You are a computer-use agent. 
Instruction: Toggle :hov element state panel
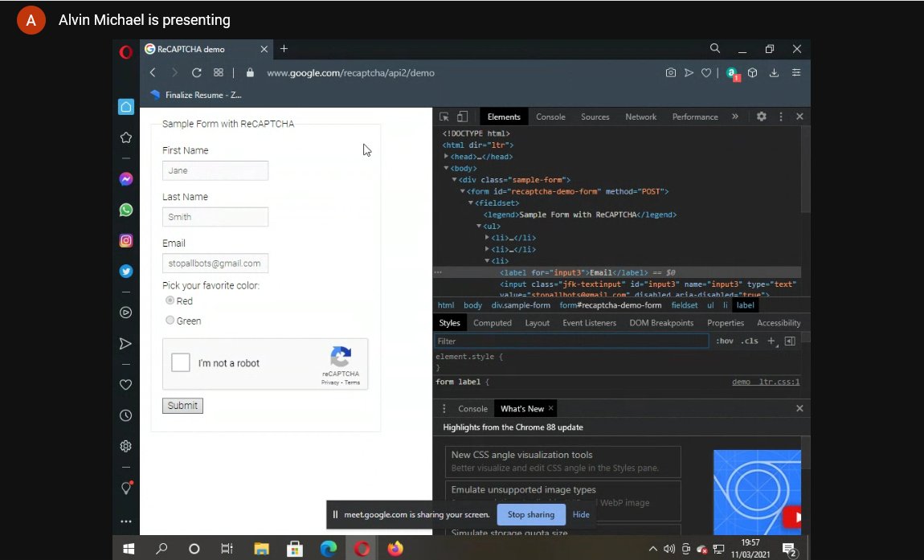724,341
